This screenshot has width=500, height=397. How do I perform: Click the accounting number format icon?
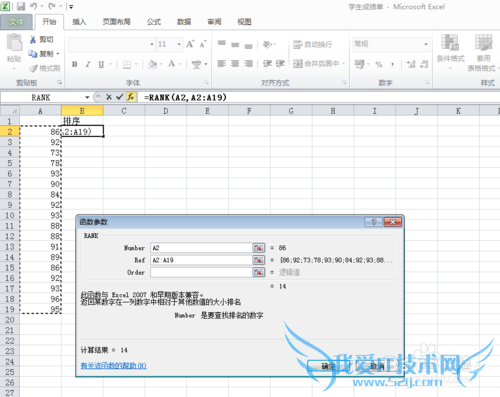pos(360,64)
